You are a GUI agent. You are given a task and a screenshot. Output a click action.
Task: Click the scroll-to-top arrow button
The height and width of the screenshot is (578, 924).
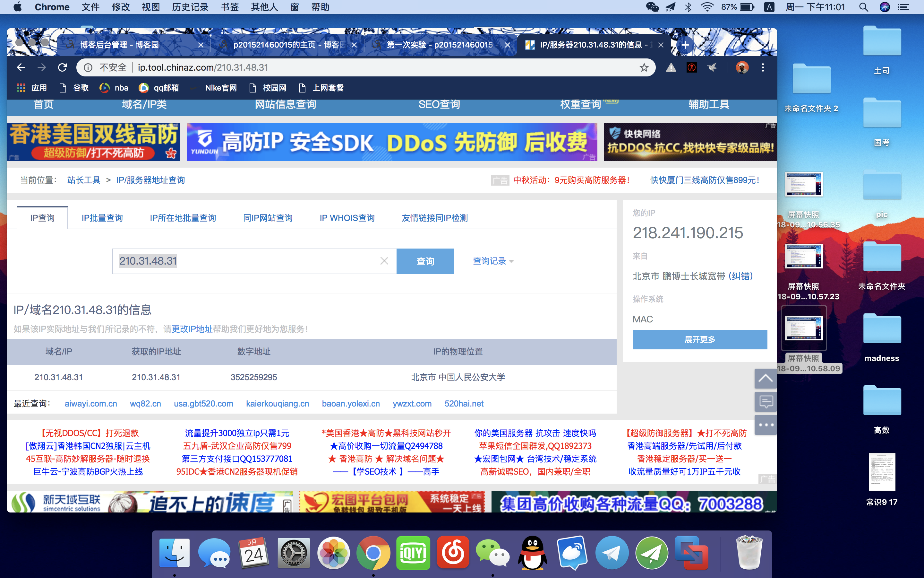(766, 379)
